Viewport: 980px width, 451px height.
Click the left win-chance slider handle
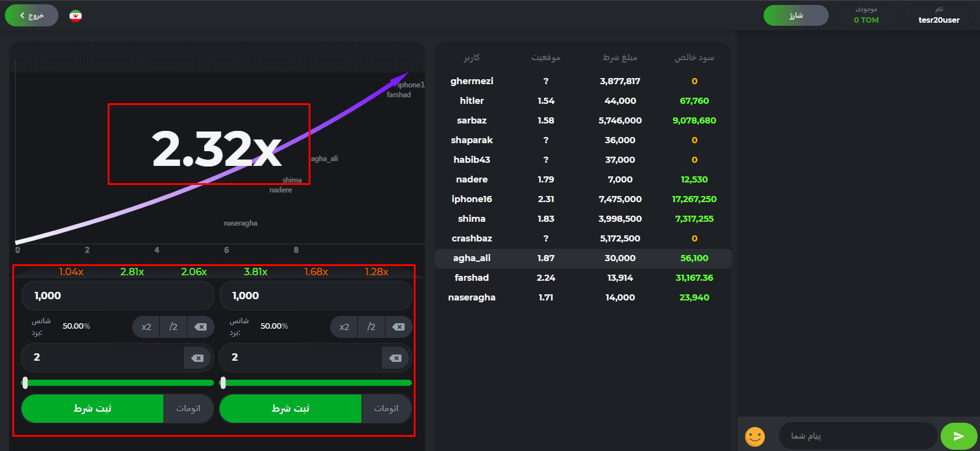25,383
